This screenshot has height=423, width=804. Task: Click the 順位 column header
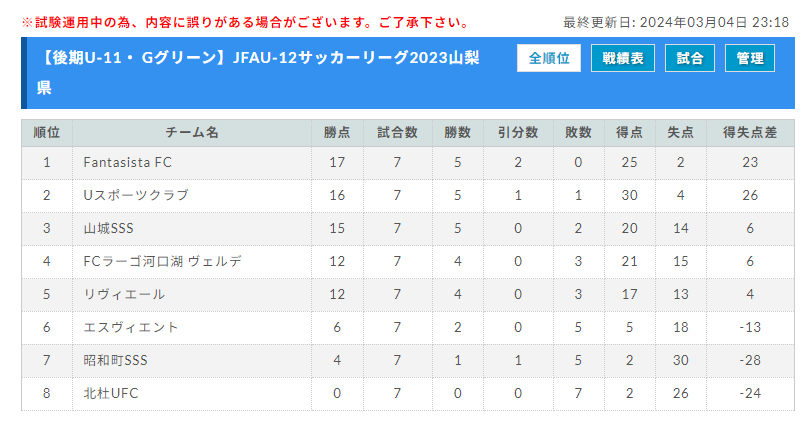click(47, 133)
